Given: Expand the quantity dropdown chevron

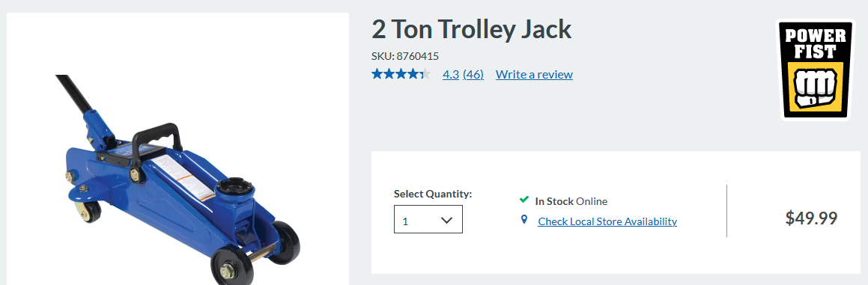Looking at the screenshot, I should point(447,220).
